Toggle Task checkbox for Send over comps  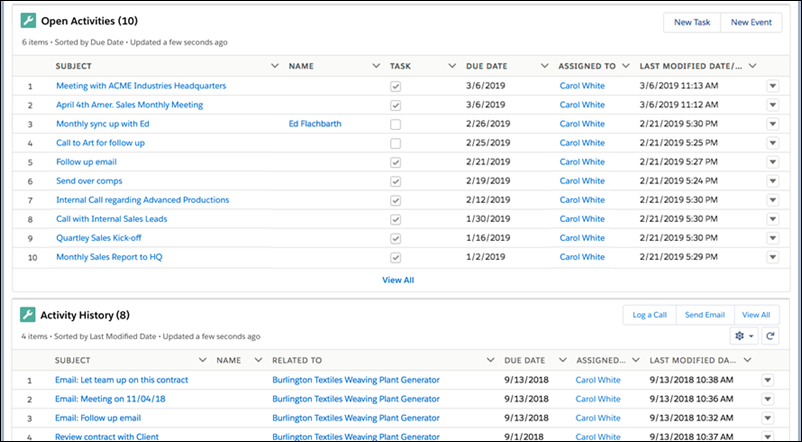coord(395,181)
